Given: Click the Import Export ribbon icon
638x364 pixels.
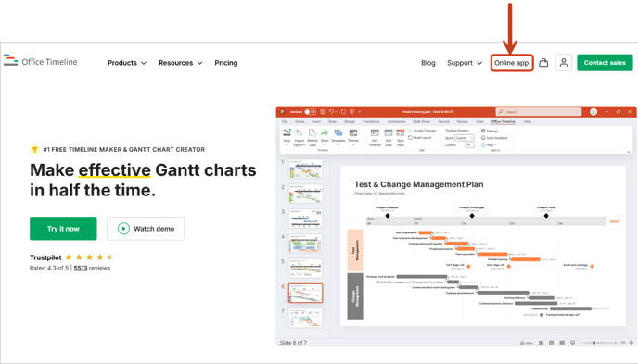Looking at the screenshot, I should 299,137.
